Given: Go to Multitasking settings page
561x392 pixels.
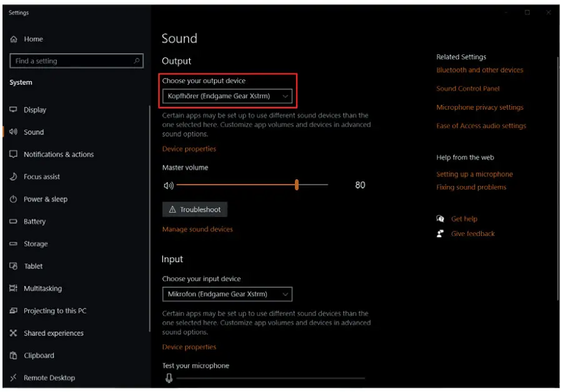Looking at the screenshot, I should coord(42,289).
